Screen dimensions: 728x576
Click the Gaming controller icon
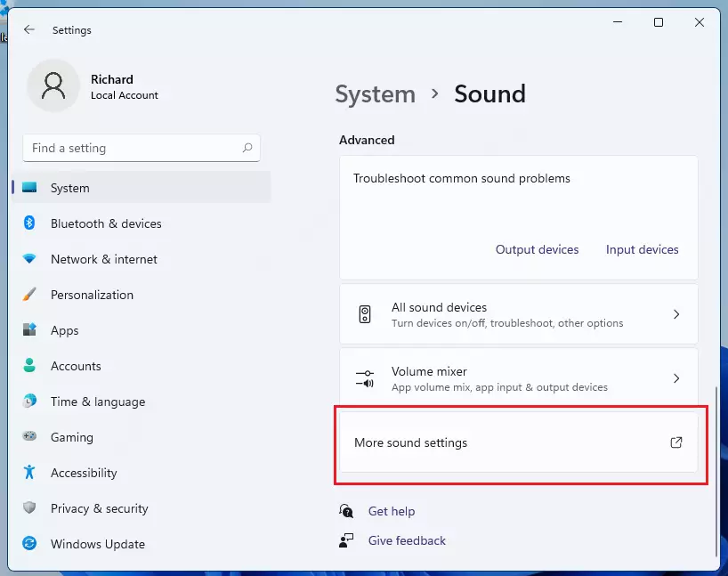click(x=29, y=436)
